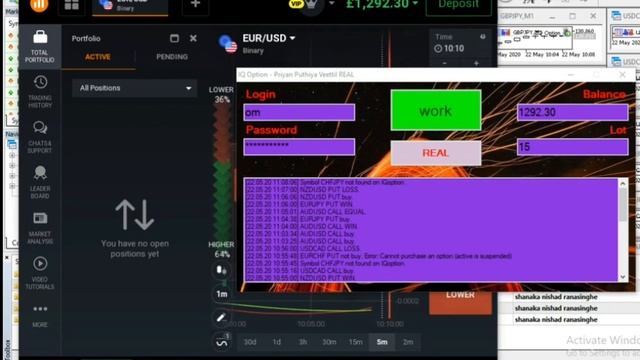The height and width of the screenshot is (360, 640).
Task: Open the Leader Board panel
Action: click(40, 182)
